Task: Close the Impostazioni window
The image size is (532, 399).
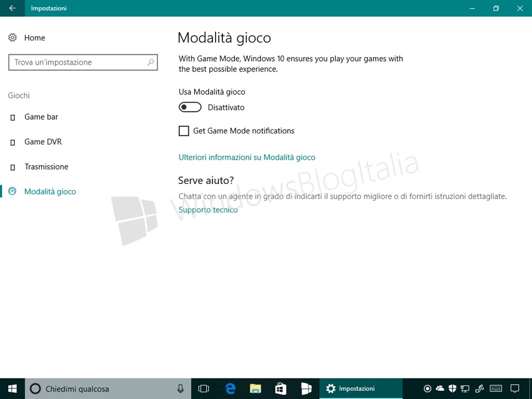Action: click(520, 8)
